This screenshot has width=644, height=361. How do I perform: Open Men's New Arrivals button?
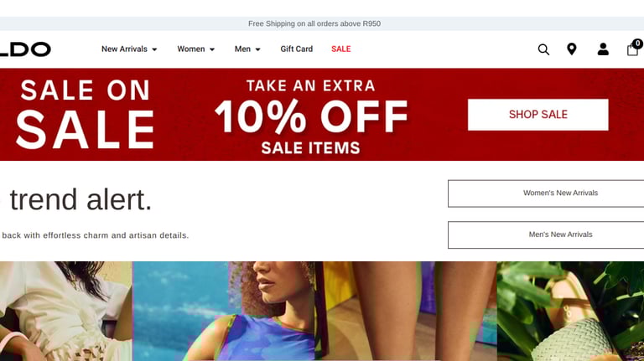pos(546,235)
